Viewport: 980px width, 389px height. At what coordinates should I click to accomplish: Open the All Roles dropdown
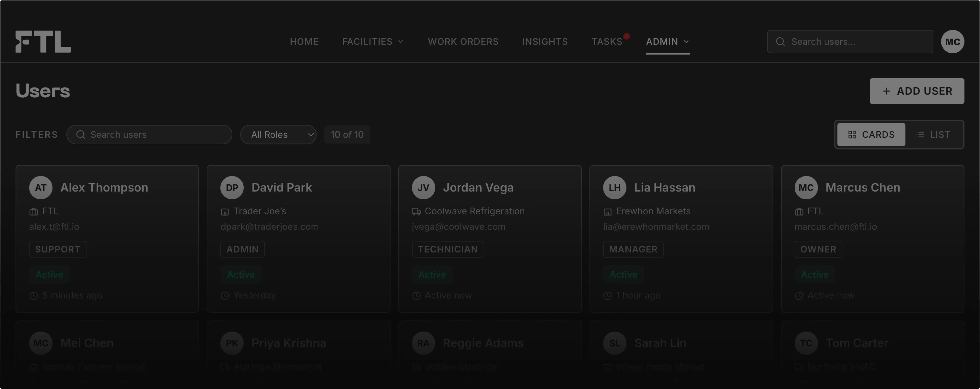(x=278, y=135)
